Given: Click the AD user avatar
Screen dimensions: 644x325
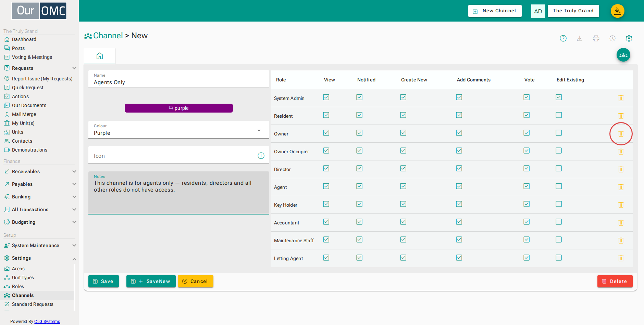Looking at the screenshot, I should click(538, 11).
